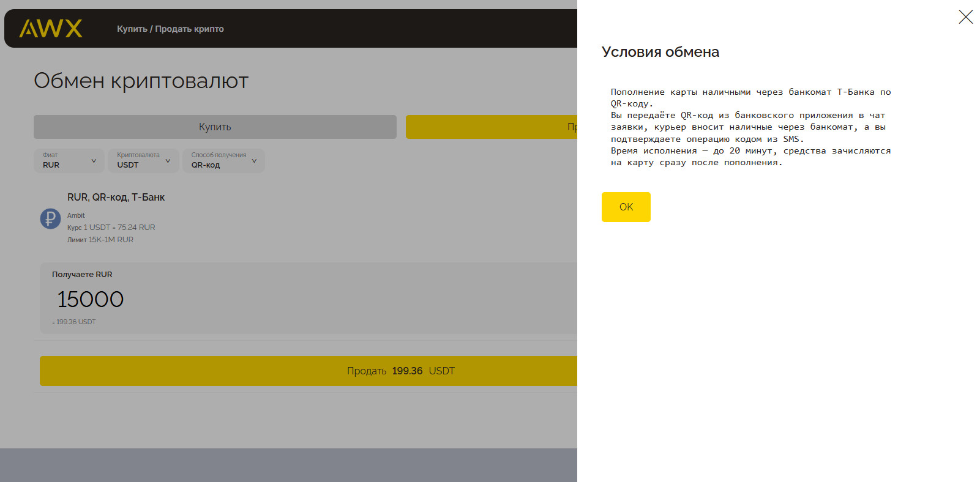980x482 pixels.
Task: Click the blue ruble currency icon
Action: pyautogui.click(x=50, y=218)
